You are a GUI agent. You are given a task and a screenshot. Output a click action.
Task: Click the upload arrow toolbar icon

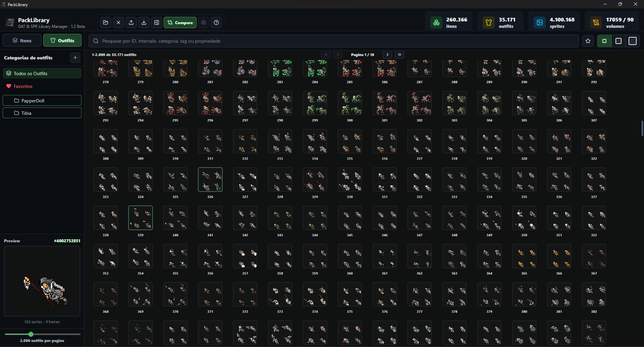(131, 22)
